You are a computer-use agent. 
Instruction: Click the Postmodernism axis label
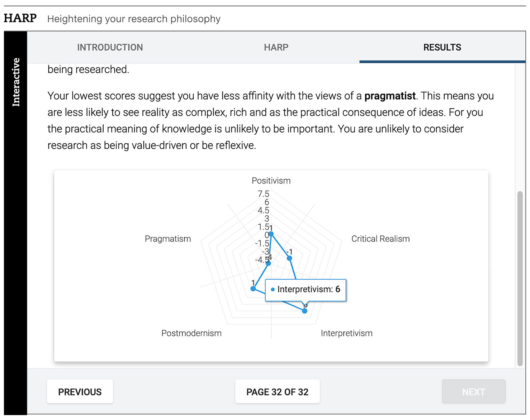[191, 333]
